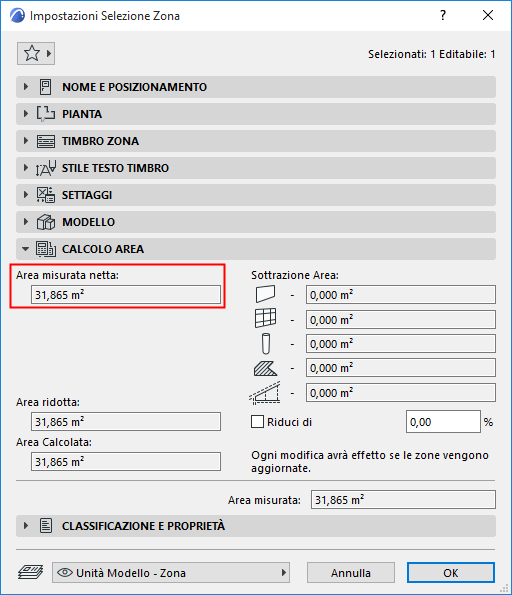
Task: Click the Modello 3D box icon
Action: pyautogui.click(x=46, y=222)
